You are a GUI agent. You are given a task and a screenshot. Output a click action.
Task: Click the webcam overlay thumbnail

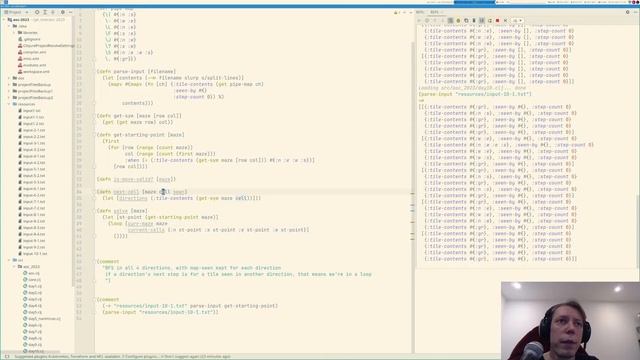(570, 321)
